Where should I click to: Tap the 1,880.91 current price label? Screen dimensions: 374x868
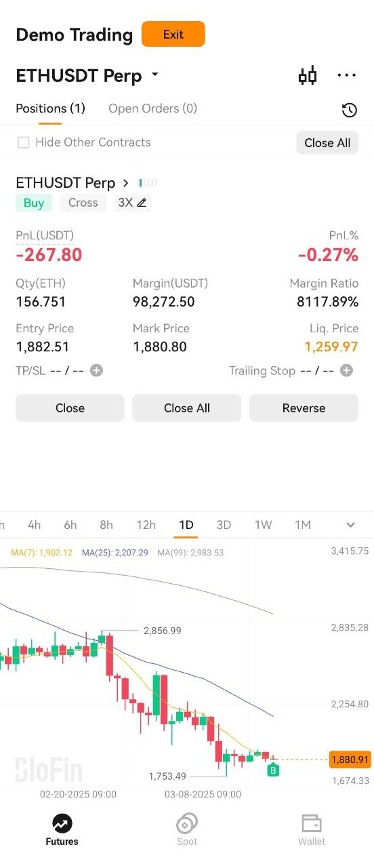coord(350,760)
